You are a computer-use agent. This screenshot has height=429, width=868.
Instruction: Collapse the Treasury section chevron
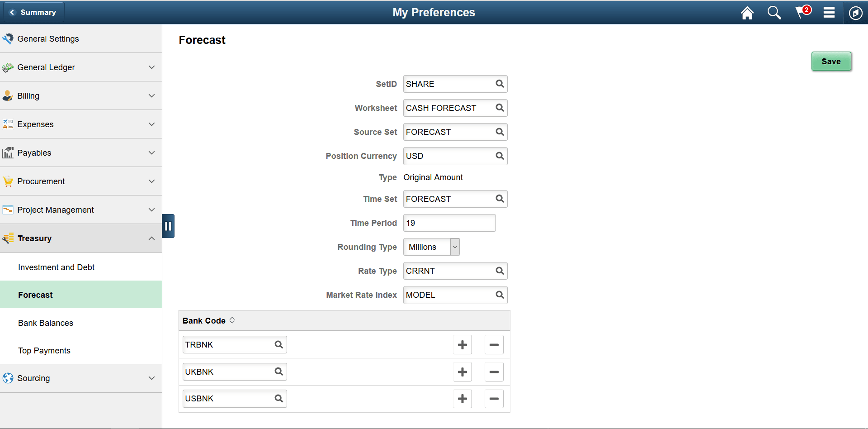(152, 238)
